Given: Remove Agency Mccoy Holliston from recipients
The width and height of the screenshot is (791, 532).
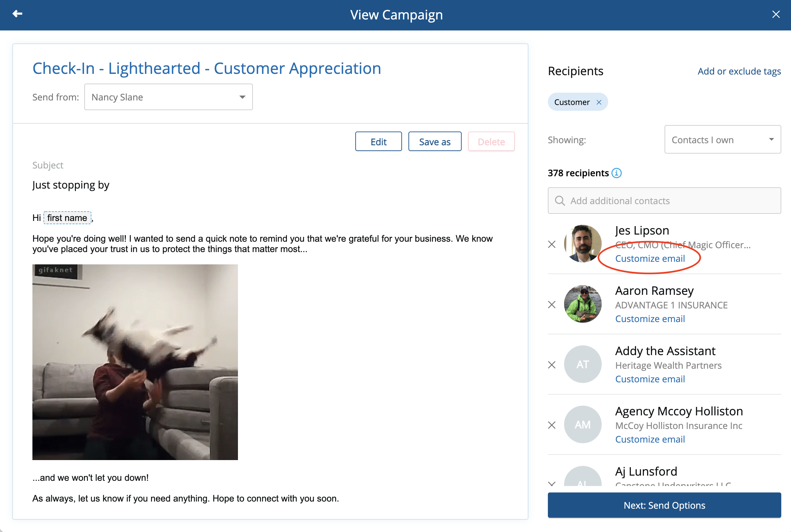Looking at the screenshot, I should click(x=552, y=425).
